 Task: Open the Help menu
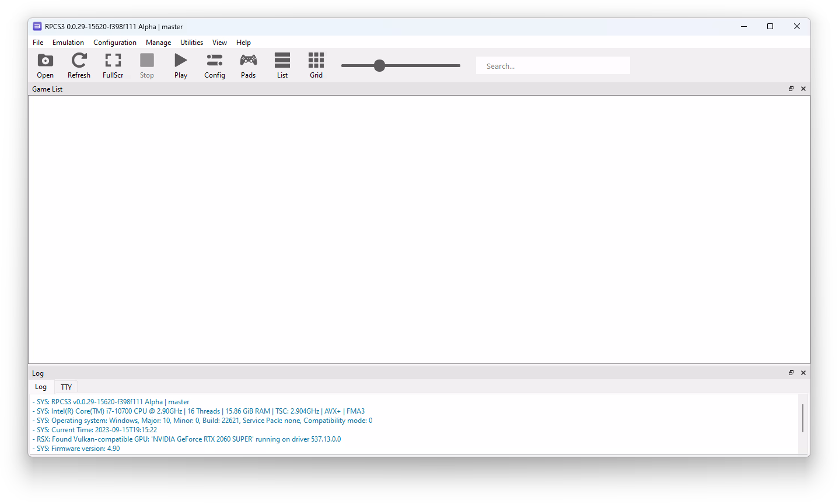click(243, 43)
